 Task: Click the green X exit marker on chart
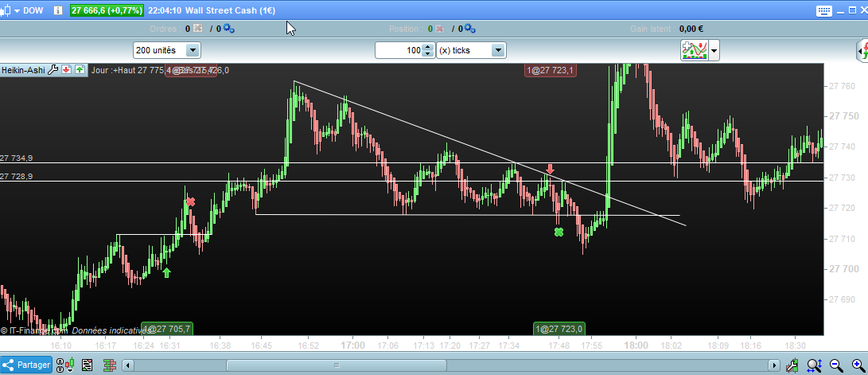click(x=559, y=232)
